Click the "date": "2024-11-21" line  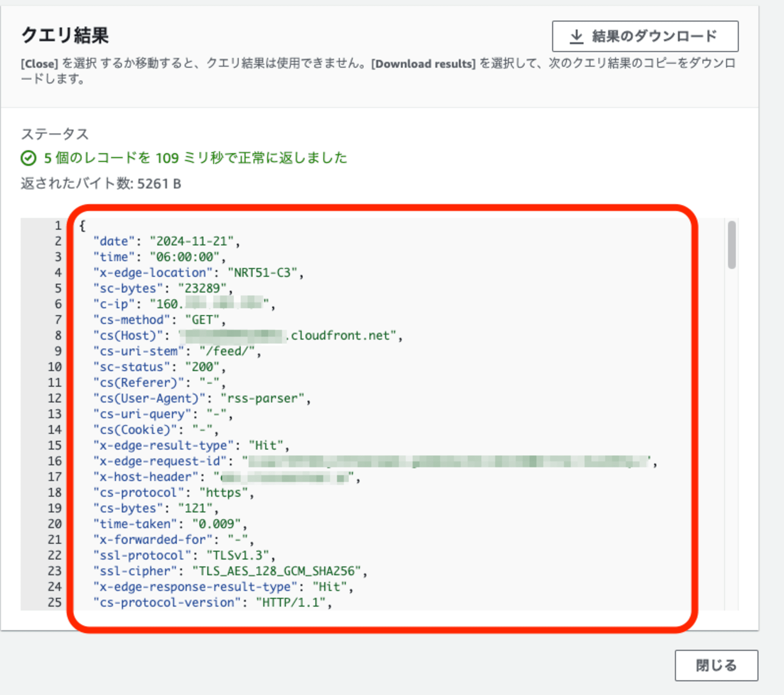[x=167, y=241]
